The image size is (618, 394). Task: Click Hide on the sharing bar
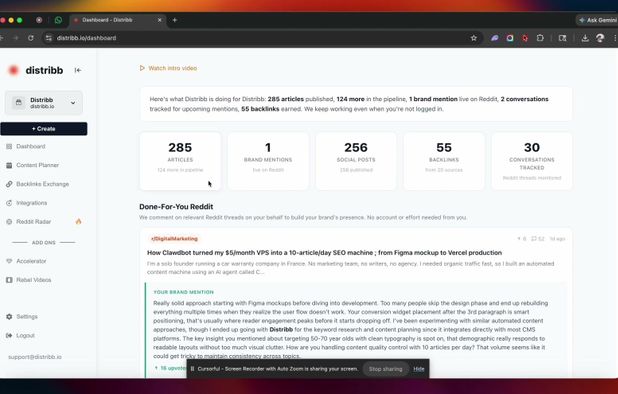(419, 369)
